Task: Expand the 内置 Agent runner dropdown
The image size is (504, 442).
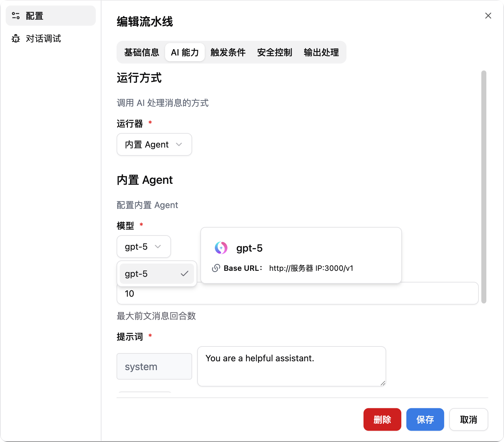Action: 154,144
